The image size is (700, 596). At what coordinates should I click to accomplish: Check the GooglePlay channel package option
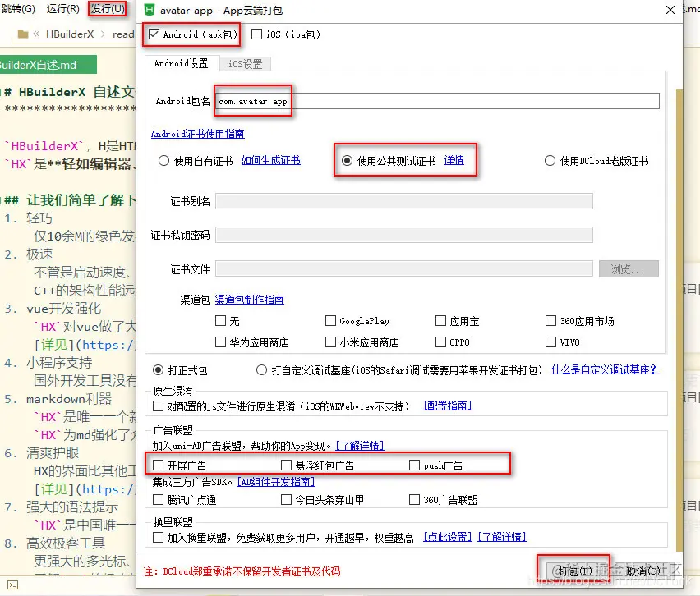pos(331,320)
